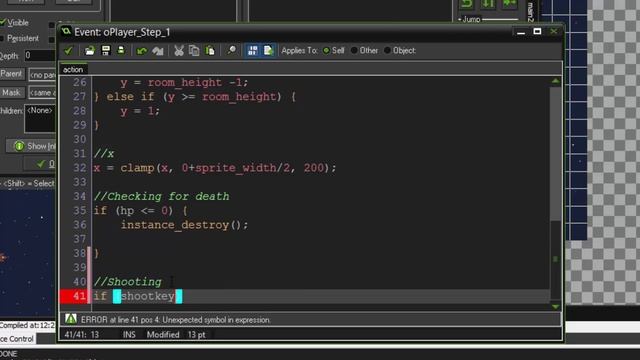Click the Children list box showing None
Image resolution: width=640 pixels, height=360 pixels.
point(40,119)
